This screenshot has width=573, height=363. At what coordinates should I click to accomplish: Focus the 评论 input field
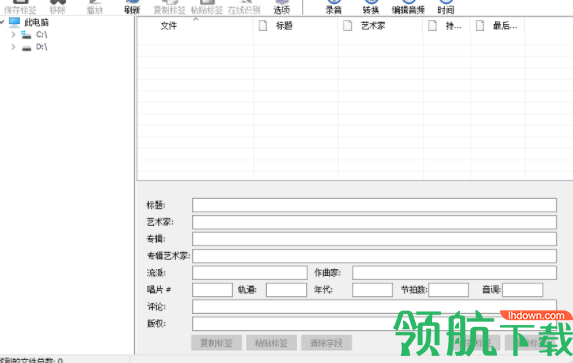click(x=374, y=307)
